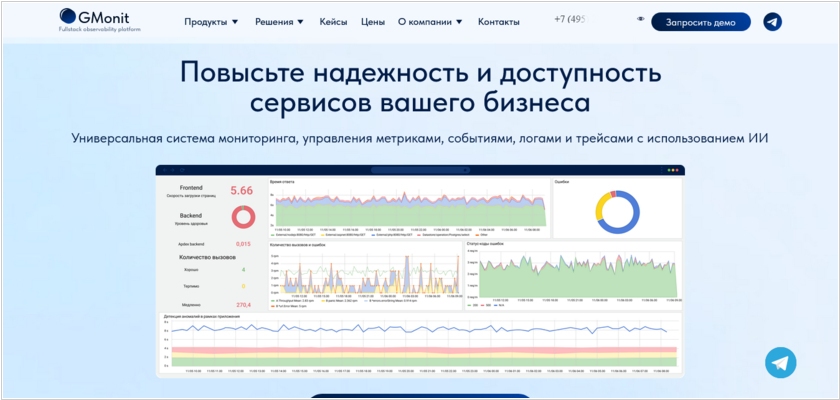840x400 pixels.
Task: Open the Кейсы page
Action: pos(333,22)
